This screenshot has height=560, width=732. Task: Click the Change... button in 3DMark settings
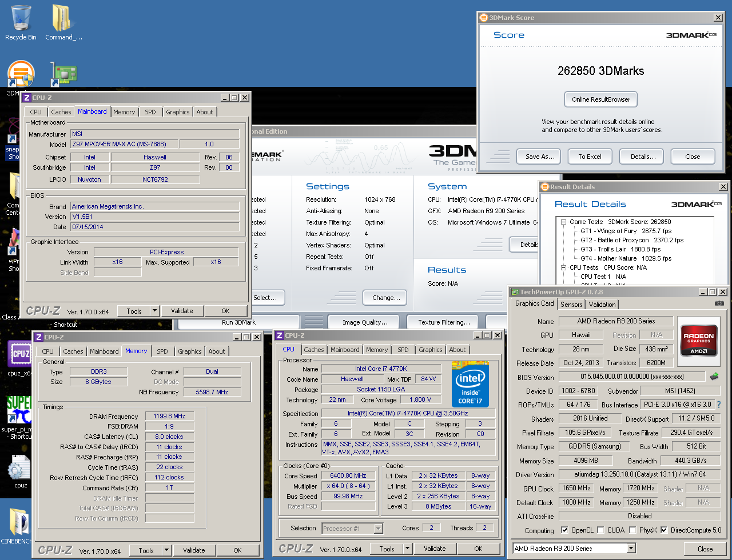[x=386, y=298]
